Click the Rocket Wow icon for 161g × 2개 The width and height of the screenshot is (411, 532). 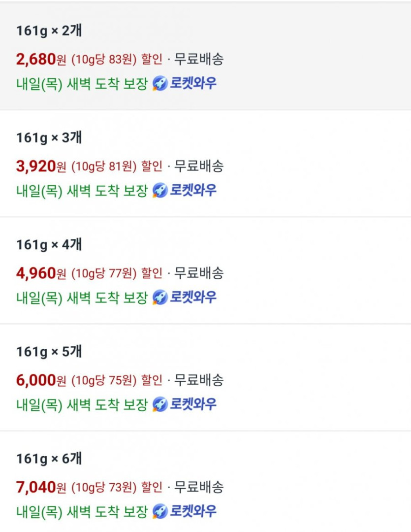click(x=160, y=83)
